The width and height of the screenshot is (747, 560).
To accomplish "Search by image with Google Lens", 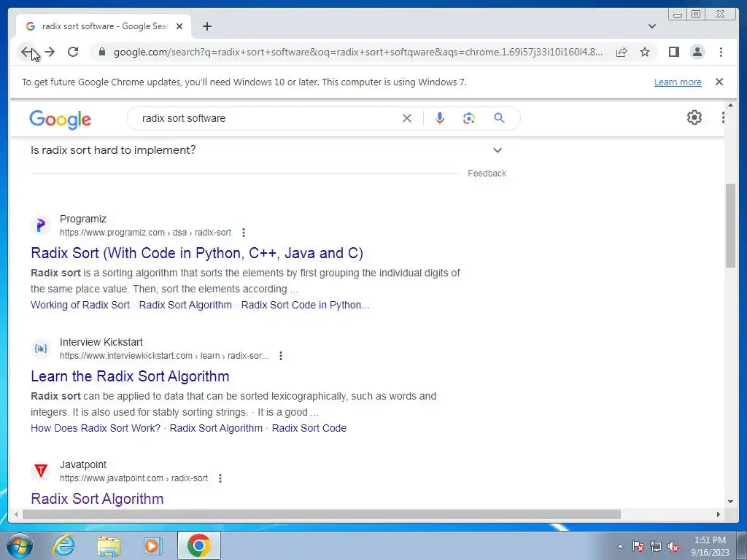I will [x=469, y=118].
